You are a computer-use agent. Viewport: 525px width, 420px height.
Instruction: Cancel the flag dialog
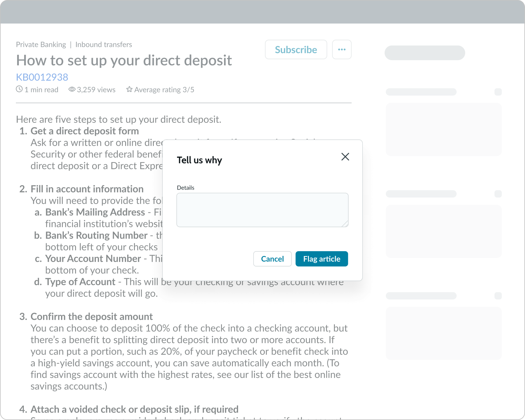[272, 259]
